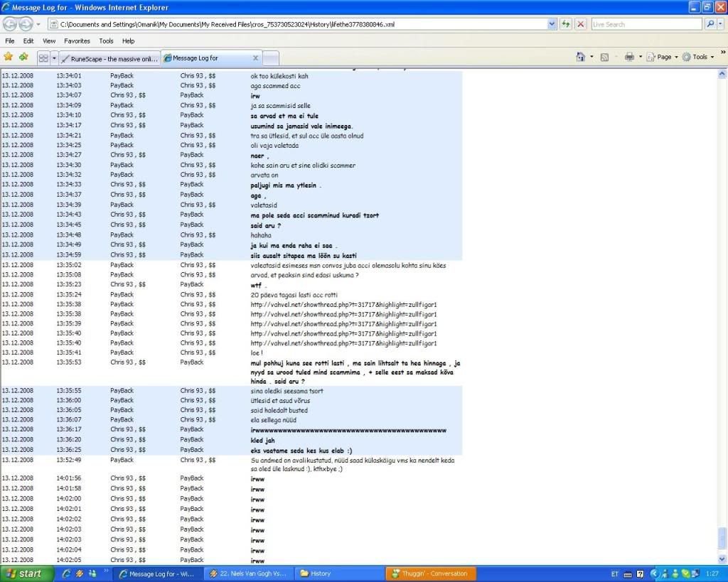This screenshot has height=582, width=728.
Task: Click the Stop loading icon
Action: (x=580, y=24)
